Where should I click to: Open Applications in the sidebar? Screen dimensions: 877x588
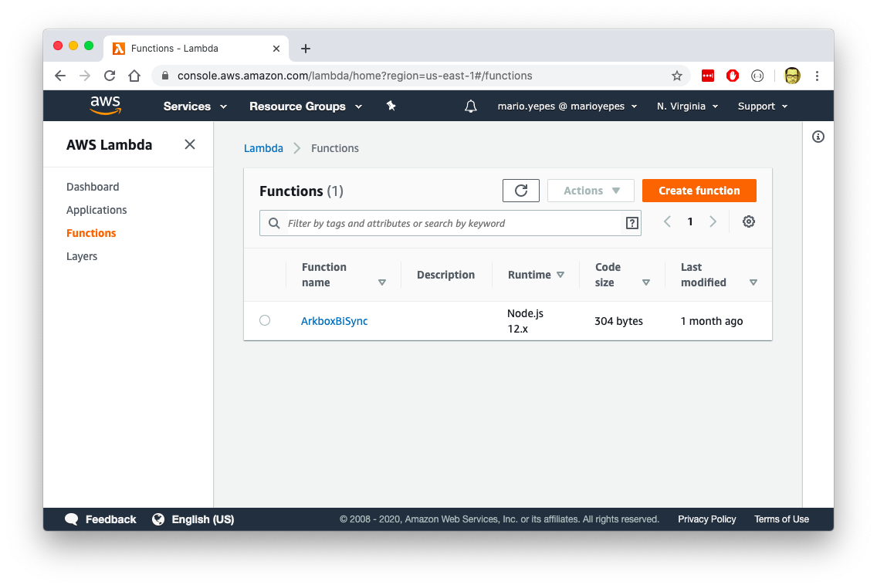[97, 210]
